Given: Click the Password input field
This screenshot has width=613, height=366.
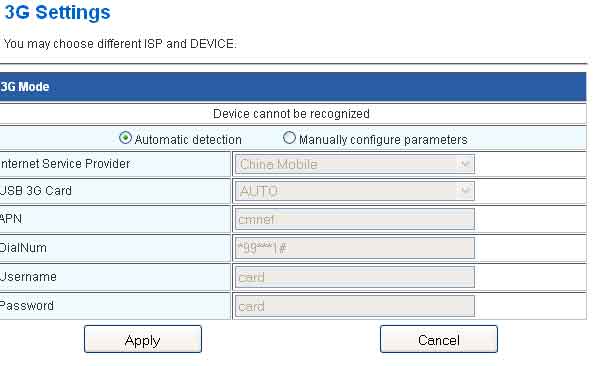Looking at the screenshot, I should point(355,306).
